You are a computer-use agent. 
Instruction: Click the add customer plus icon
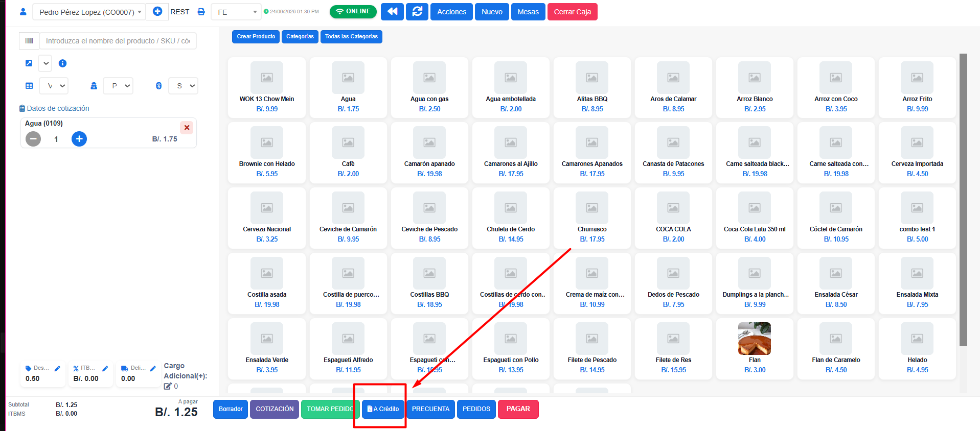[157, 11]
